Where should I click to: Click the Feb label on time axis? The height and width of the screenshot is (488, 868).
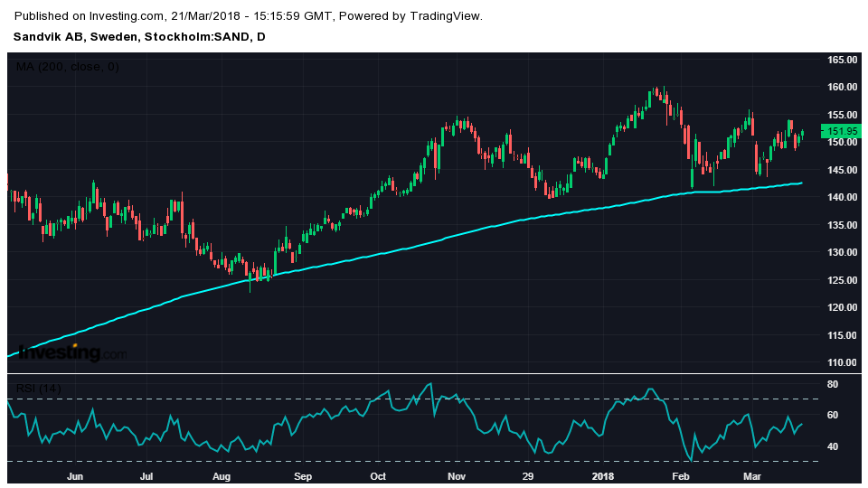tap(680, 476)
